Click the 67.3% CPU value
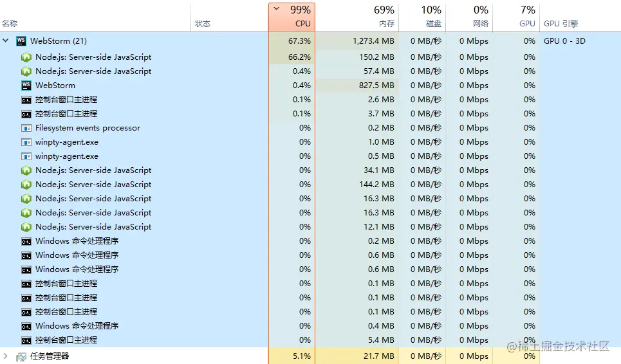621x364 pixels. click(299, 41)
